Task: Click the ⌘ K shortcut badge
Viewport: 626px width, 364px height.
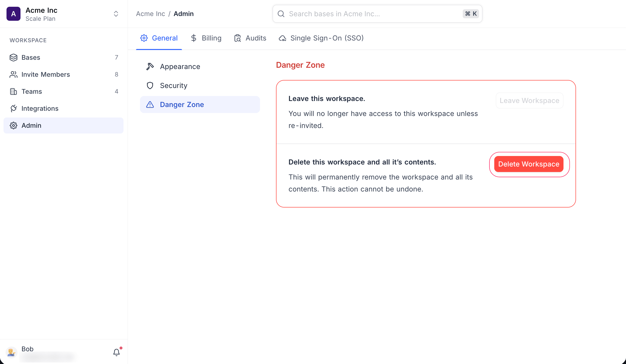Action: pyautogui.click(x=471, y=14)
